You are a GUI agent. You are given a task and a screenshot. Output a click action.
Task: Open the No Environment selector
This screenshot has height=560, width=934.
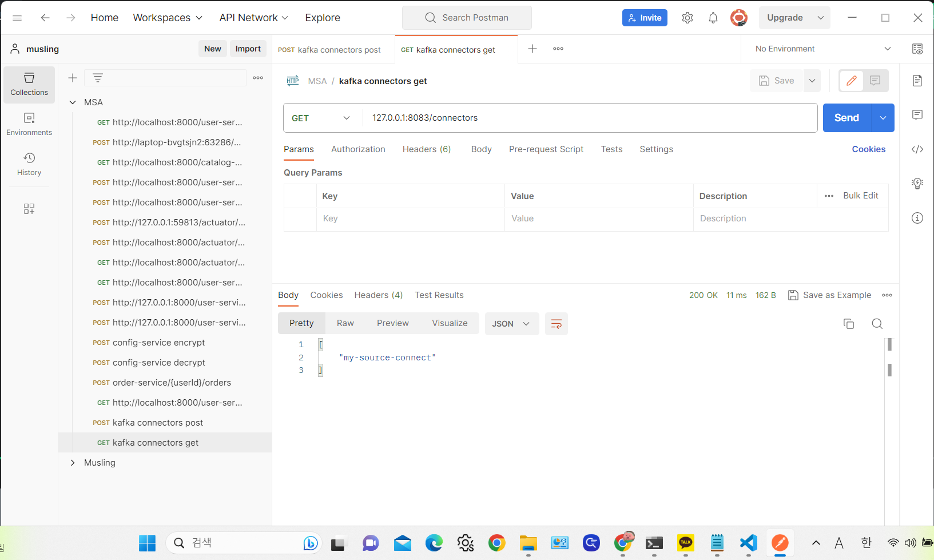[822, 49]
